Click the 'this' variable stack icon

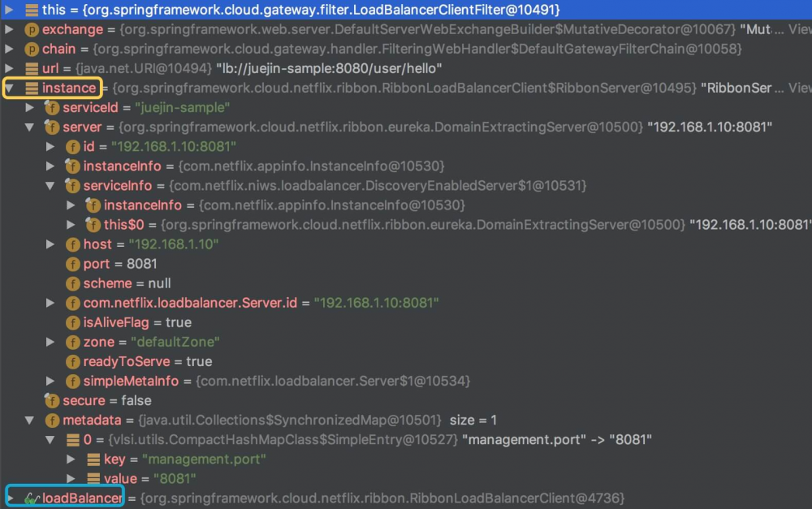click(32, 10)
